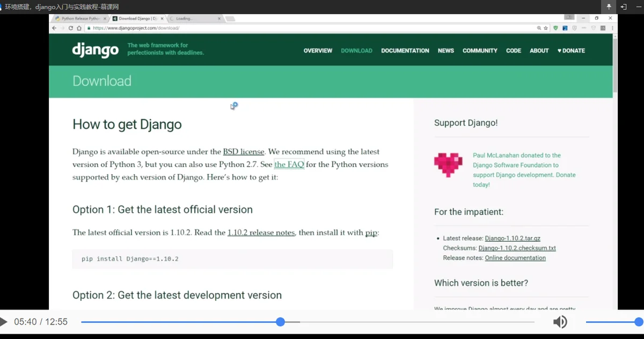The image size is (644, 339).
Task: Click the browser forward arrow
Action: tap(63, 28)
